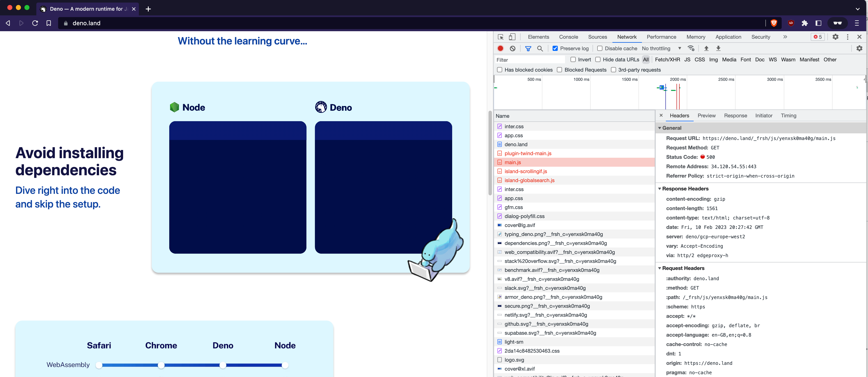Viewport: 868px width, 377px height.
Task: Click the WebAssembly slider handle under Chrome
Action: (x=161, y=365)
